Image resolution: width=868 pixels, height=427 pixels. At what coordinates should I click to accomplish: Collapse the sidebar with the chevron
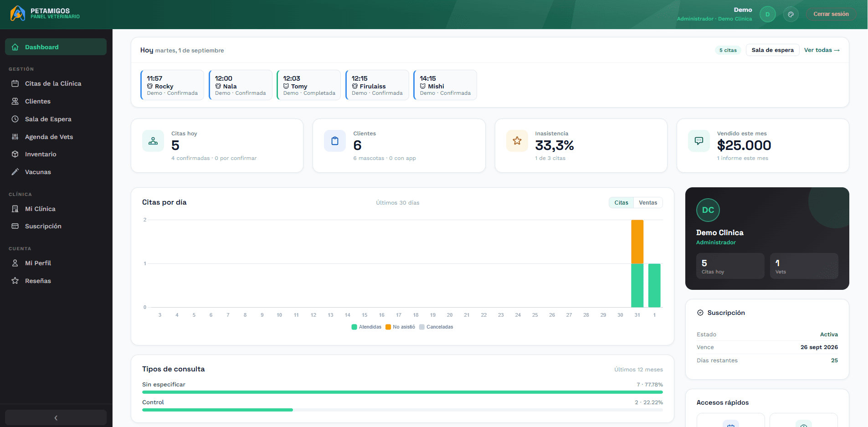56,418
